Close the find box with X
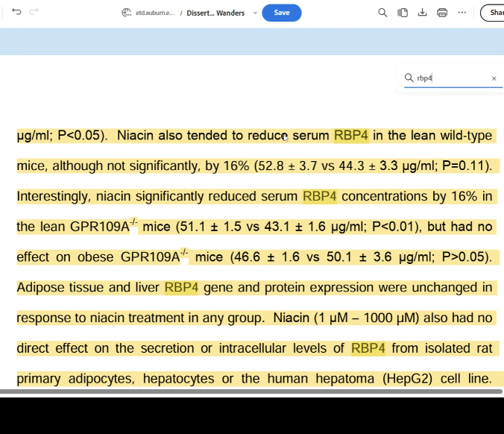Viewport: 504px width, 434px height. coord(494,78)
